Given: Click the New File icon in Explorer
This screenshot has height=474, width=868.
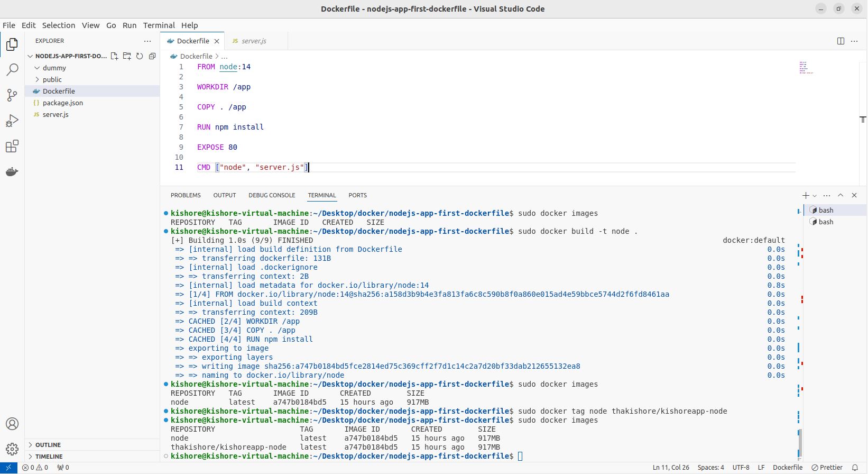Looking at the screenshot, I should (114, 56).
